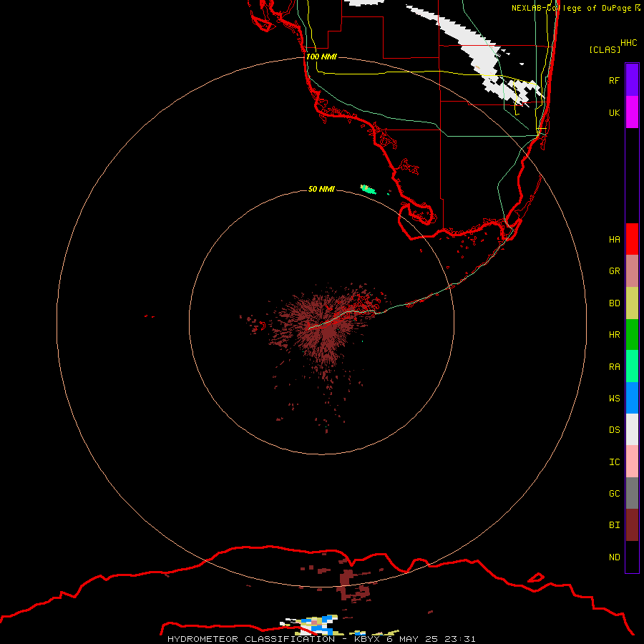The image size is (644, 644).
Task: Click the BI dark red legend swatch
Action: [x=632, y=525]
